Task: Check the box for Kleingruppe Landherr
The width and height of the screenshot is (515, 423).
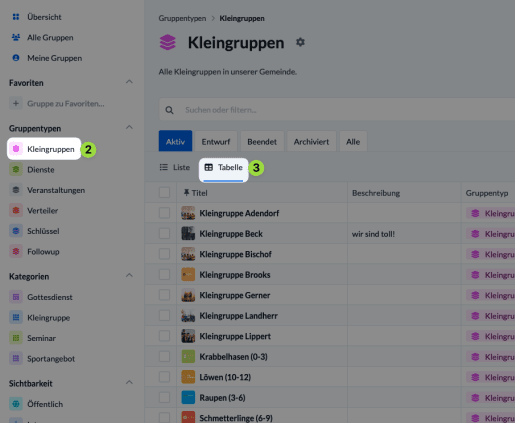Action: 164,315
